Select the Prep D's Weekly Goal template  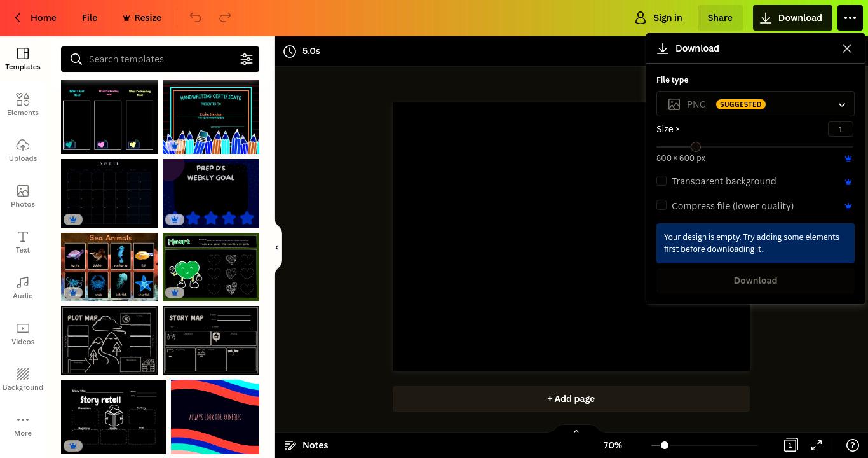tap(211, 193)
